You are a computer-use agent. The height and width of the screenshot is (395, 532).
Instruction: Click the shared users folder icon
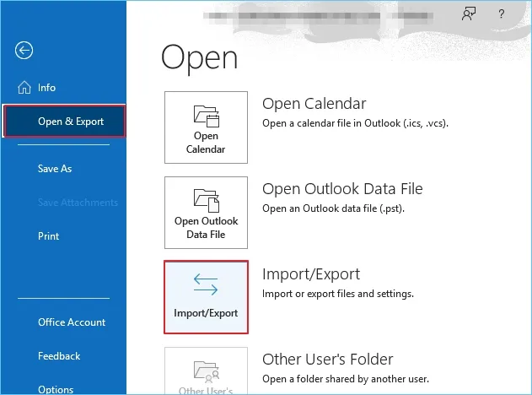click(207, 371)
